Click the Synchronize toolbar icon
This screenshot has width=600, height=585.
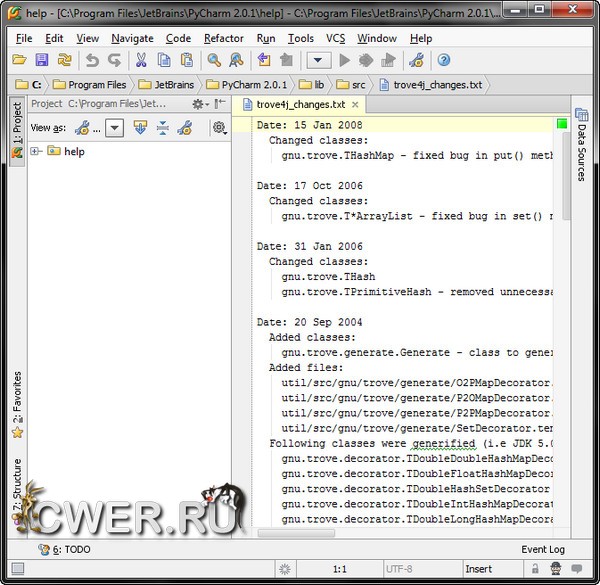64,60
